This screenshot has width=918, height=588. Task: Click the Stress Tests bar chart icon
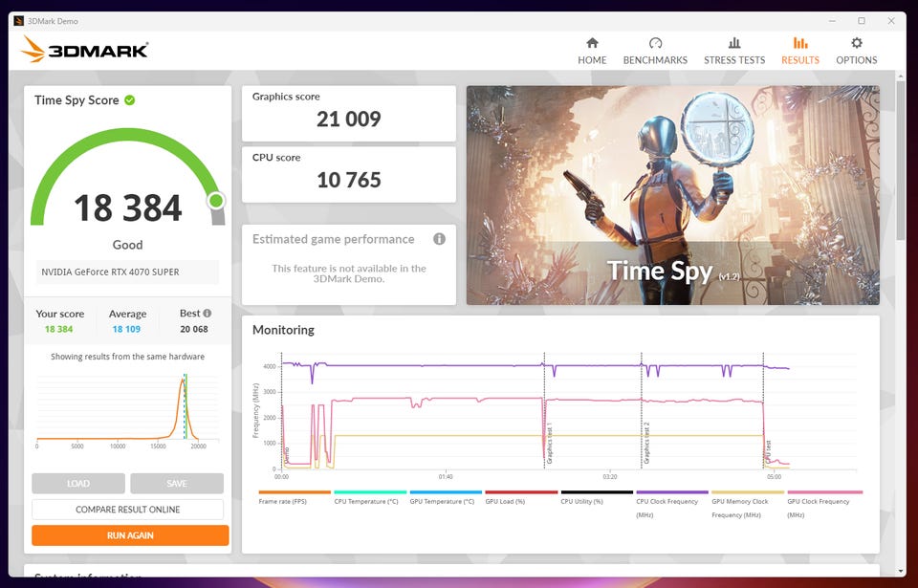coord(734,43)
